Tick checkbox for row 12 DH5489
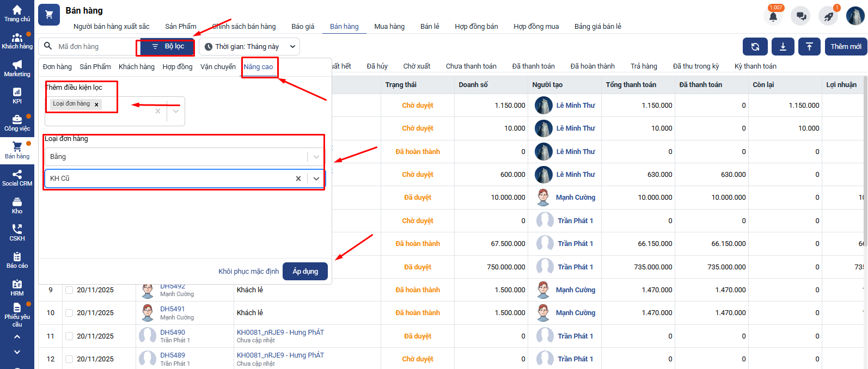Viewport: 868px width, 369px height. coord(69,359)
